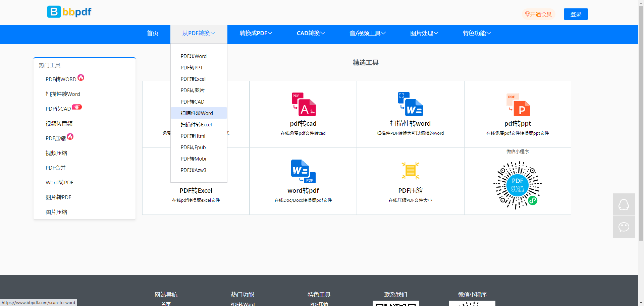
Task: Open the pdf转cad tool icon
Action: tap(304, 104)
